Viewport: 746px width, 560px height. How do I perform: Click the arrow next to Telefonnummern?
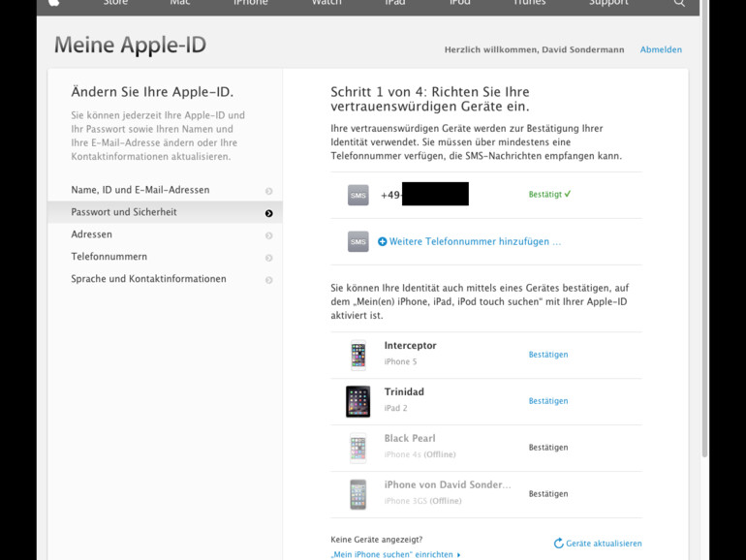268,258
